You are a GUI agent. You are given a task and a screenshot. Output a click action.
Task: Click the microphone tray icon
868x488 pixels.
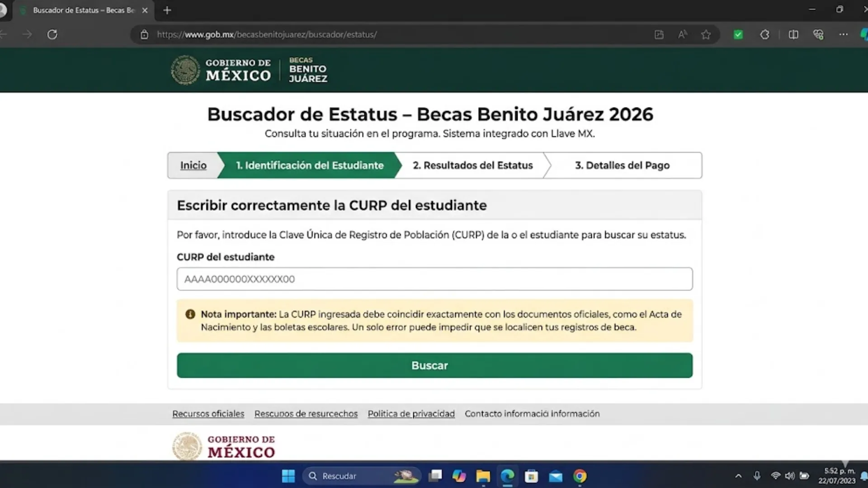click(x=757, y=476)
